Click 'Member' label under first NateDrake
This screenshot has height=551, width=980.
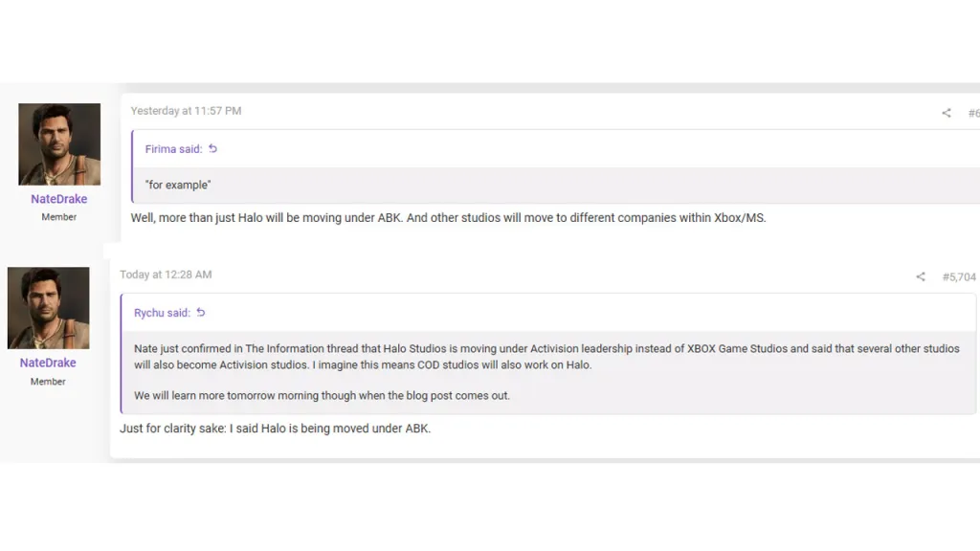[58, 217]
